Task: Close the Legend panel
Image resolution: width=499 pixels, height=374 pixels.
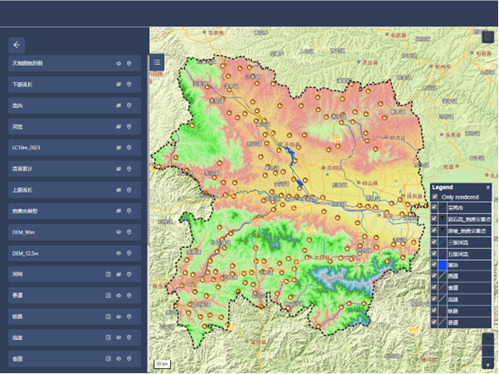Action: coord(488,187)
